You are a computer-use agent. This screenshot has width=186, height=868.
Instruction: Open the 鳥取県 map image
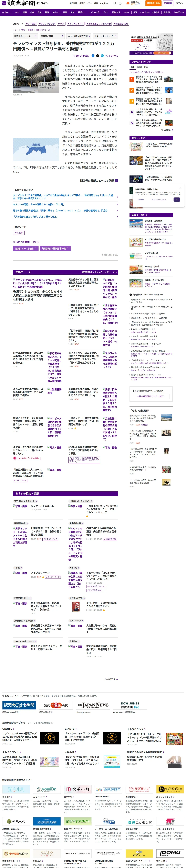click(36, 149)
